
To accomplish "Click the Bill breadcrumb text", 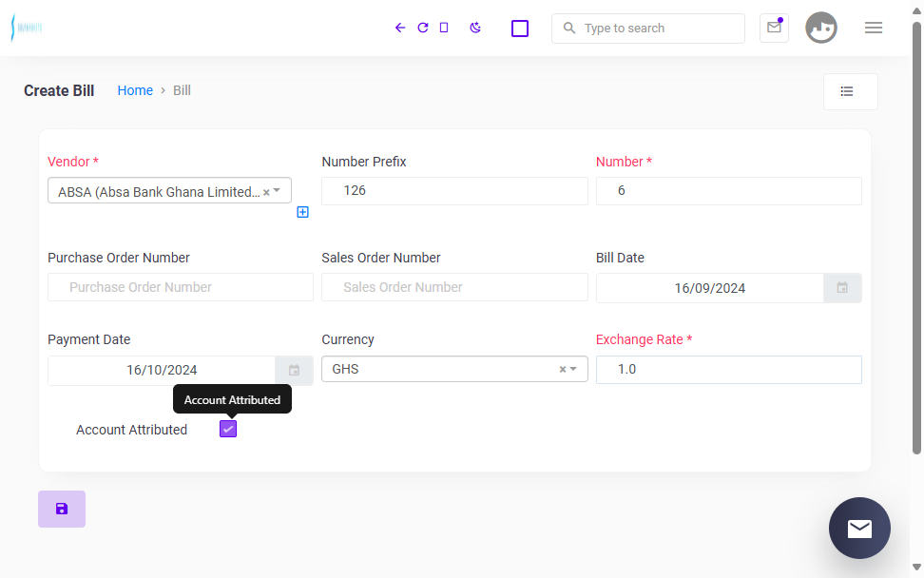I will [182, 90].
